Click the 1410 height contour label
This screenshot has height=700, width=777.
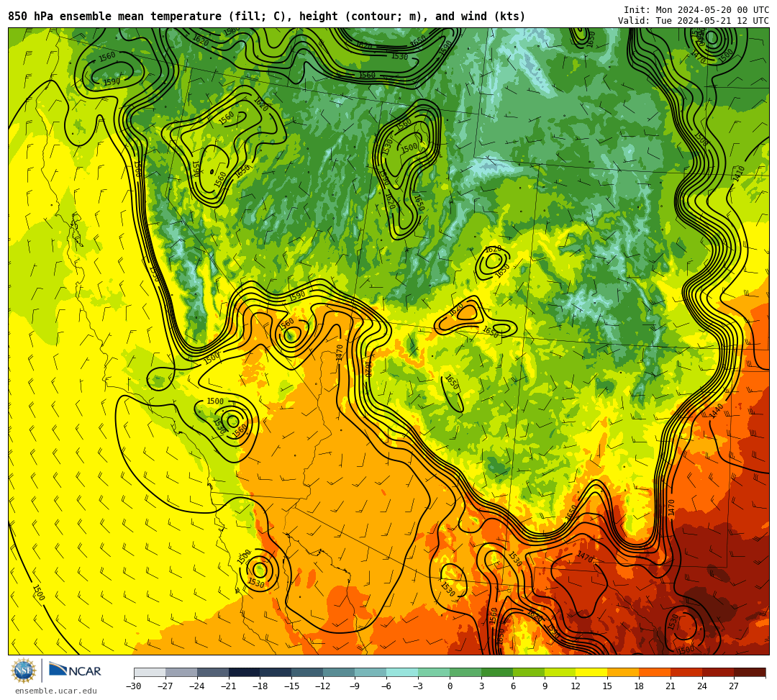(x=738, y=174)
